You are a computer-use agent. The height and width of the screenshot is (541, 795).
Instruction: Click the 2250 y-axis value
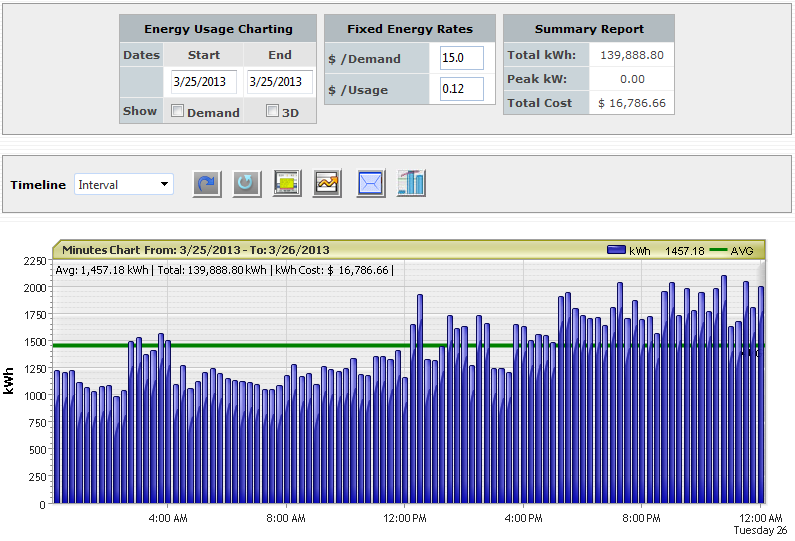(x=35, y=261)
